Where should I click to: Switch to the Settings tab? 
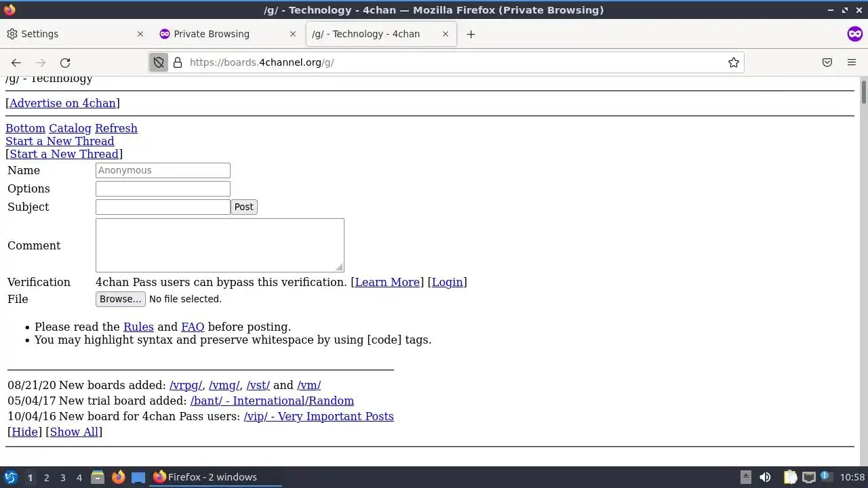tap(76, 34)
